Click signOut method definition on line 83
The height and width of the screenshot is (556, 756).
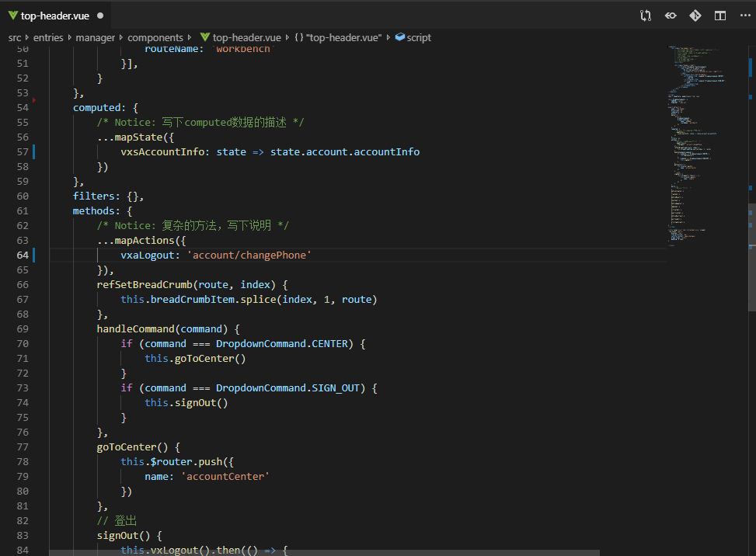point(117,535)
